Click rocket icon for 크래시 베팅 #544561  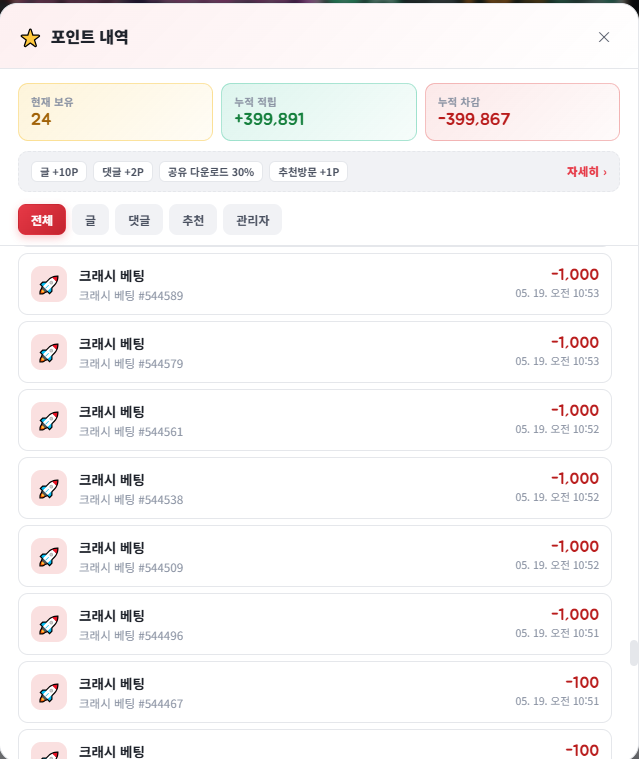point(49,420)
